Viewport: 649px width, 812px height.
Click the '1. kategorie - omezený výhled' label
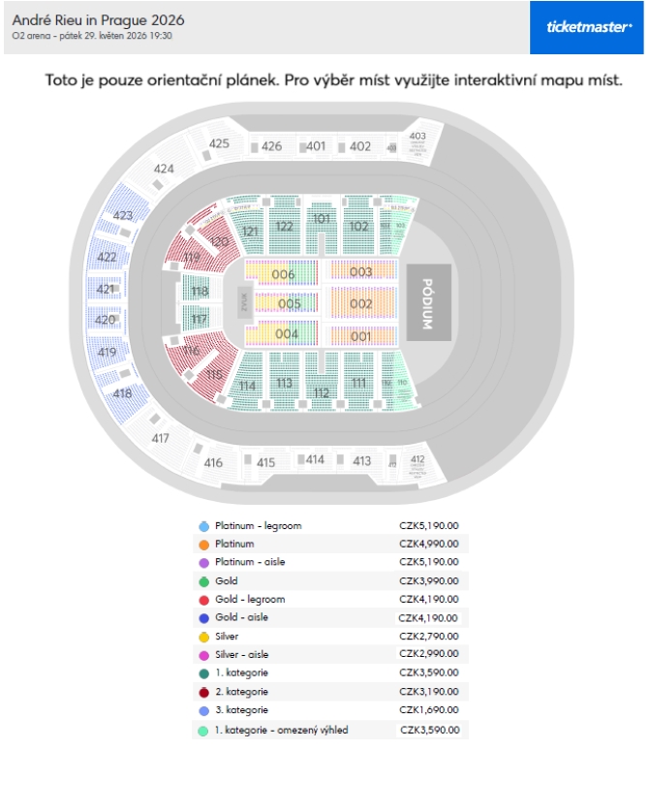tap(282, 731)
